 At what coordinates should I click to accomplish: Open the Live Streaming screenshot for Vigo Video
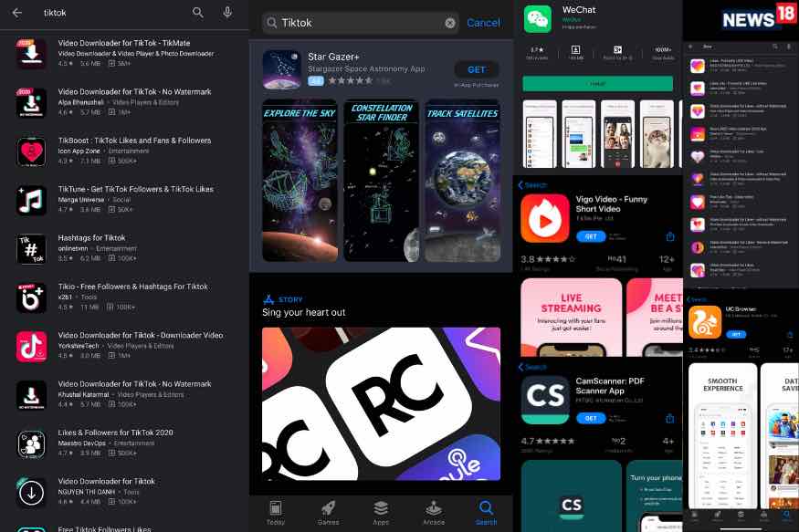coord(572,318)
